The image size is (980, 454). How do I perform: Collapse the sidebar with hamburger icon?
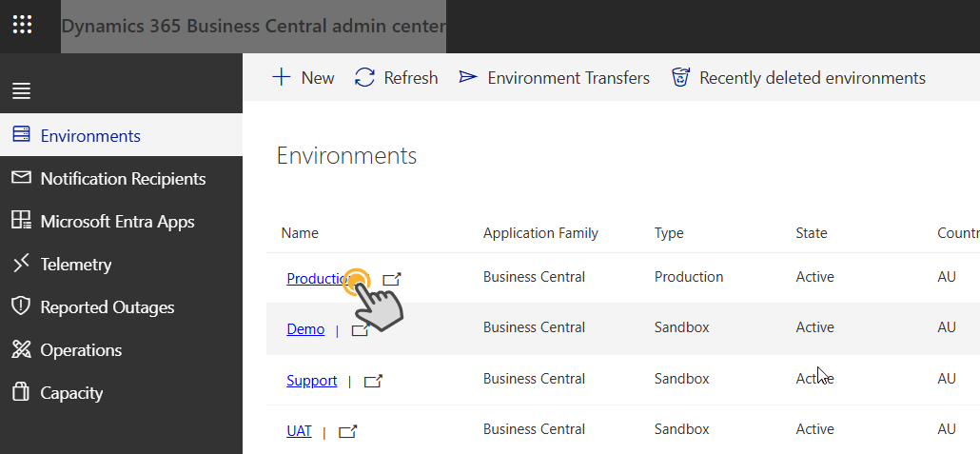click(21, 91)
